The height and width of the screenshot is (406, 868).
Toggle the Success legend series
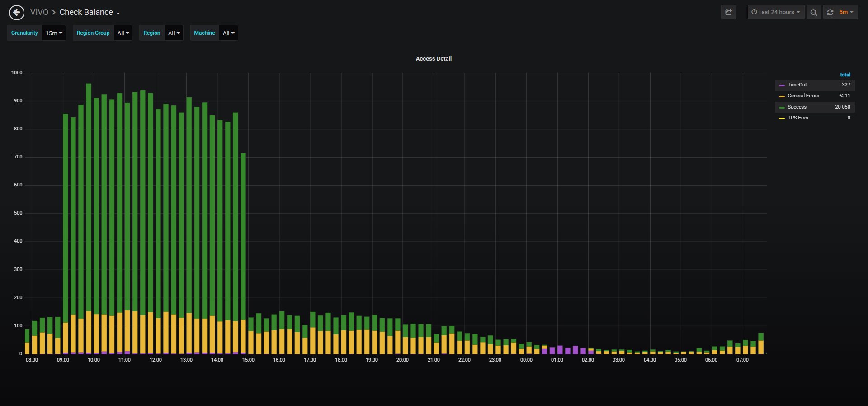797,107
